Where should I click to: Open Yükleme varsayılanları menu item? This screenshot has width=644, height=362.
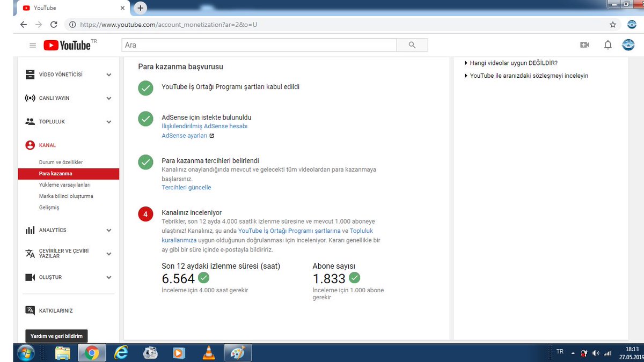click(65, 185)
